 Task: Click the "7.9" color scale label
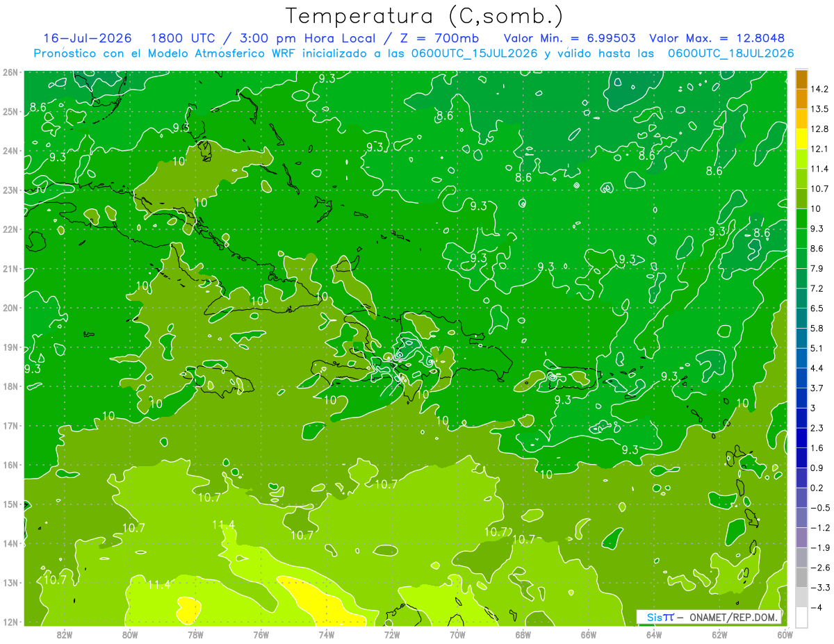pos(817,269)
